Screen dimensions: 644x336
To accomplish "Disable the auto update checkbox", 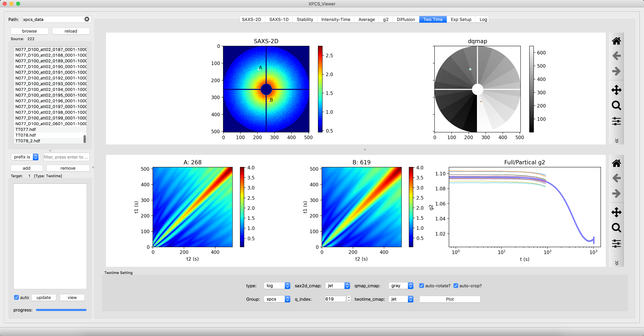I will [x=16, y=297].
